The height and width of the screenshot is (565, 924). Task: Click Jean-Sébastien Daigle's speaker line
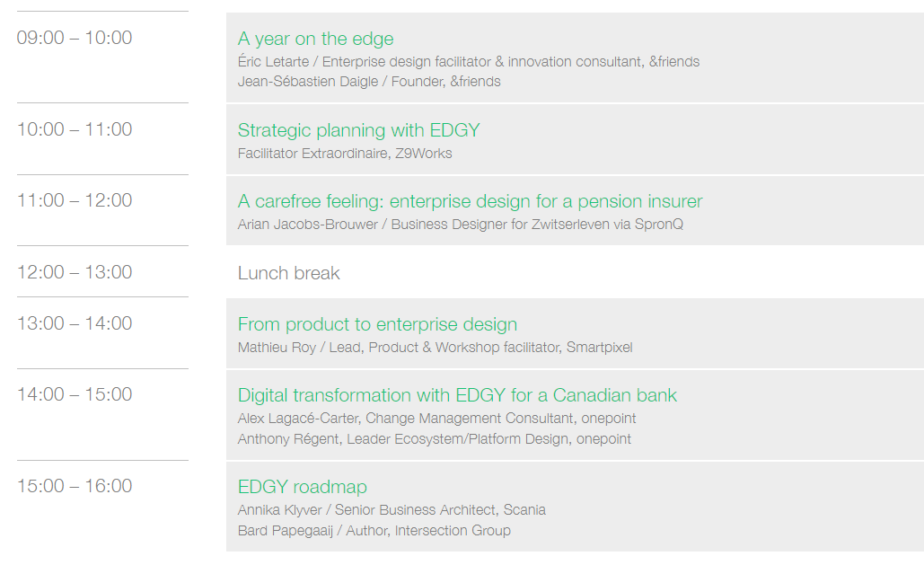369,82
